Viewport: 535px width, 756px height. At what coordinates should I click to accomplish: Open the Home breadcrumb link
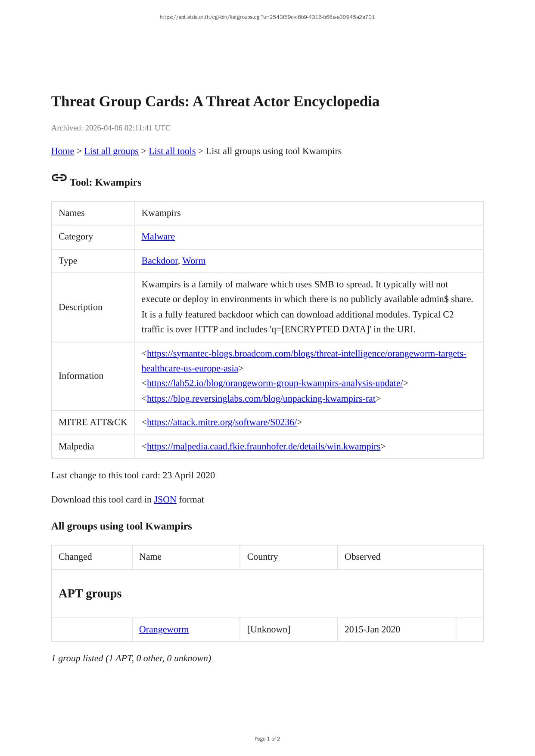[62, 151]
